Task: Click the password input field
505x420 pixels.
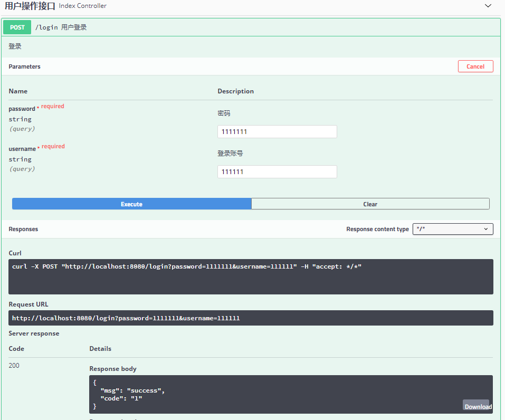Action: [x=277, y=132]
